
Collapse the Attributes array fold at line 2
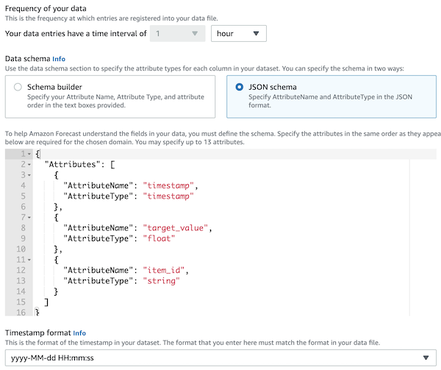click(x=29, y=165)
